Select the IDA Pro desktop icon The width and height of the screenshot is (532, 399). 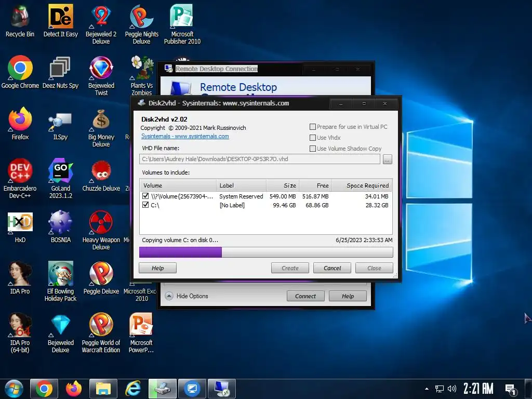(x=20, y=277)
